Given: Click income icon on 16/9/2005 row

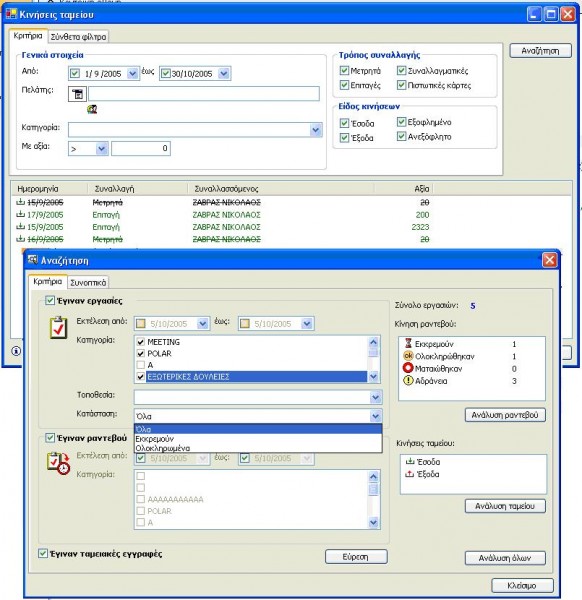Looking at the screenshot, I should [x=20, y=239].
